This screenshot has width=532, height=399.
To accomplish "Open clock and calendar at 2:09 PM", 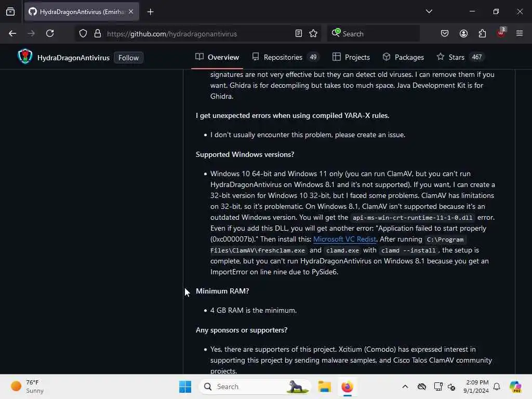I will [x=476, y=387].
